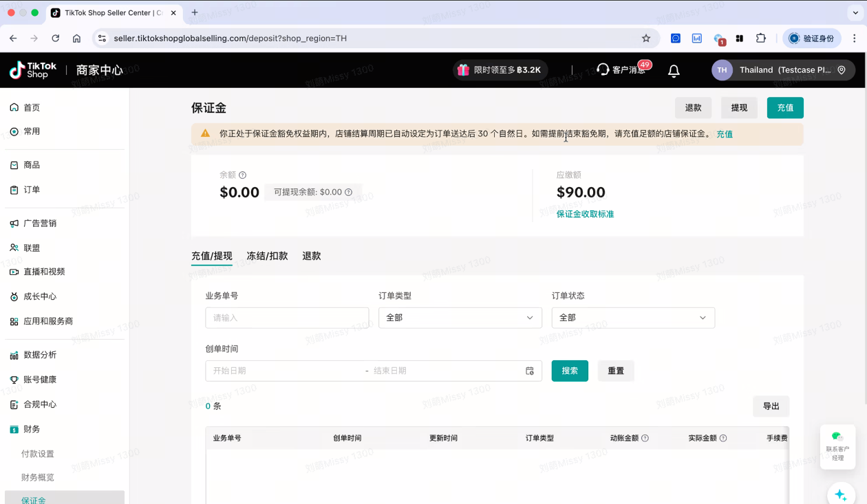Click the gift reward icon in header
The width and height of the screenshot is (867, 504).
pos(463,69)
